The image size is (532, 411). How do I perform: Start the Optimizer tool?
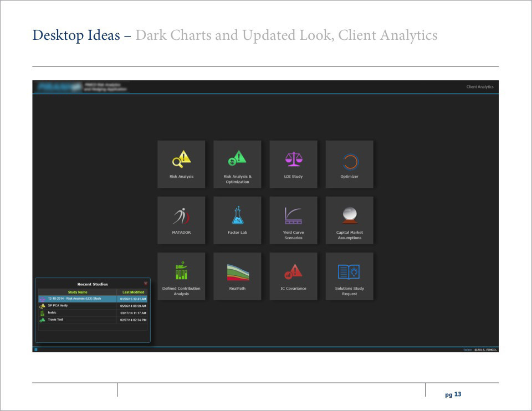click(349, 165)
